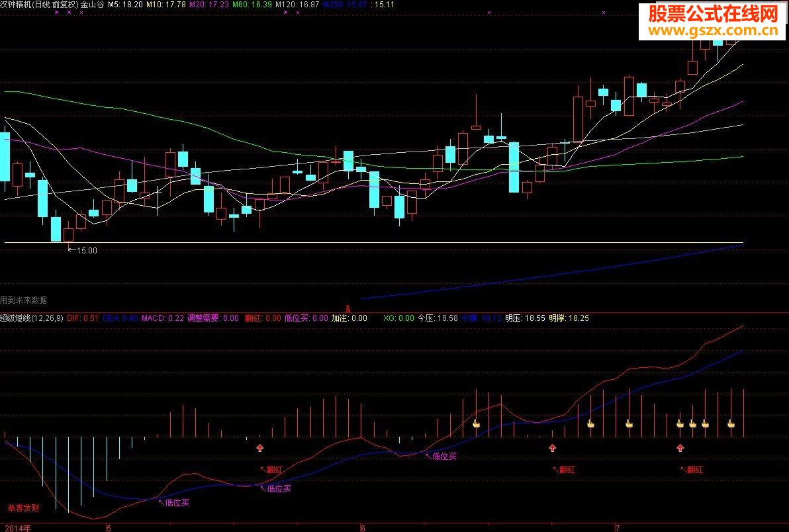Click the blue M250: 15.07 label
The image size is (789, 532).
point(346,5)
